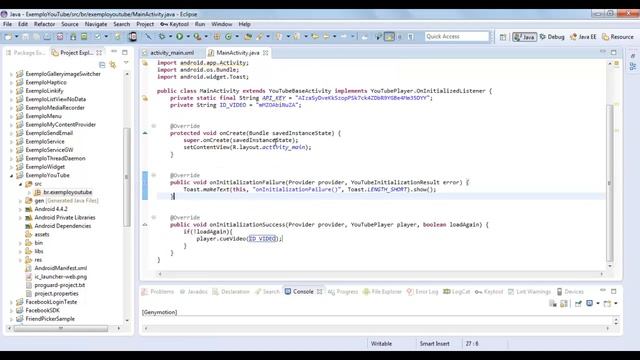
Task: Collapse the ExemploYouTube project
Action: coord(11,176)
